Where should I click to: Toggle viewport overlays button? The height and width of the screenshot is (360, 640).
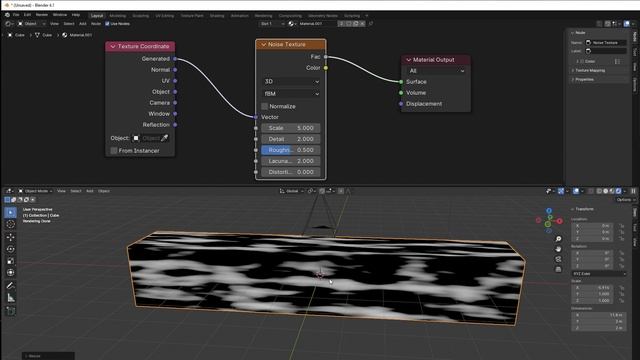(576, 191)
